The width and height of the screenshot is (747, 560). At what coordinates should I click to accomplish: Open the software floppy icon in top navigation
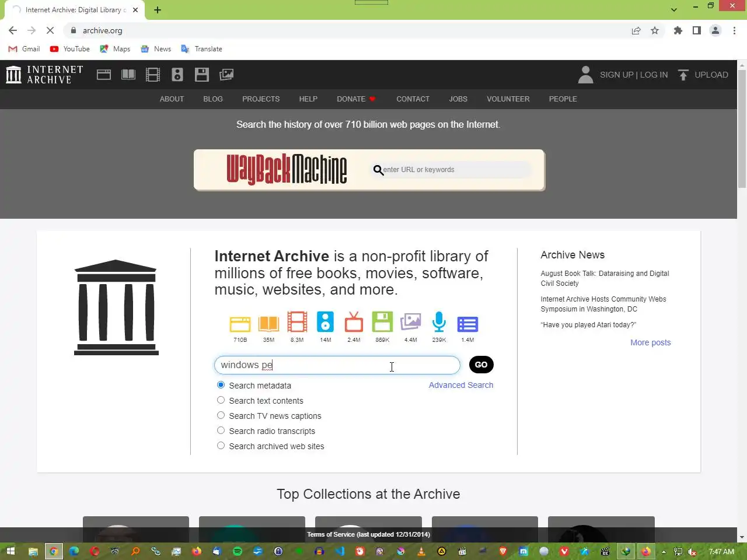click(x=202, y=75)
